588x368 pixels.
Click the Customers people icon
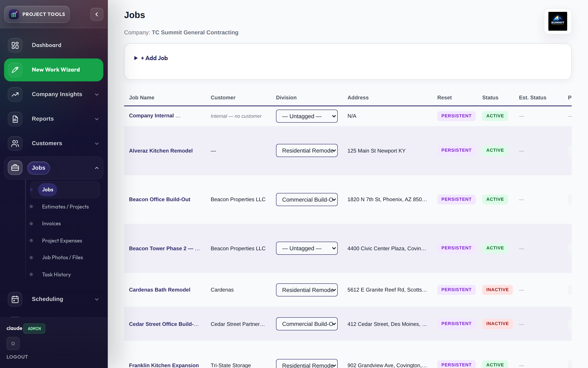pos(15,144)
